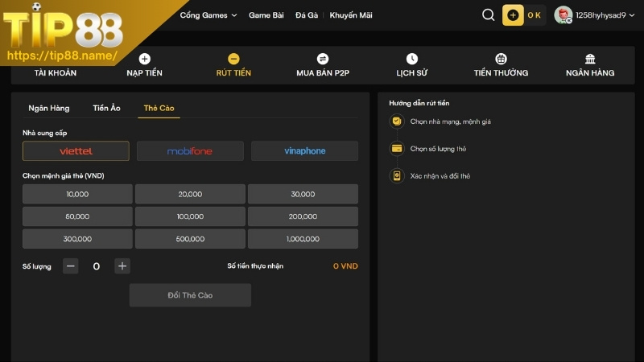Image resolution: width=644 pixels, height=362 pixels.
Task: Select Viettel as card provider
Action: [x=76, y=151]
